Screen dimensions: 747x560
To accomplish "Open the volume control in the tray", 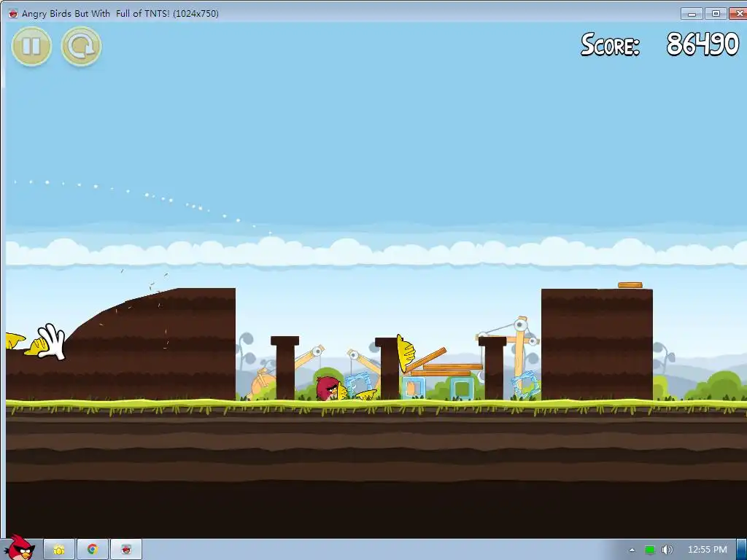I will coord(667,550).
